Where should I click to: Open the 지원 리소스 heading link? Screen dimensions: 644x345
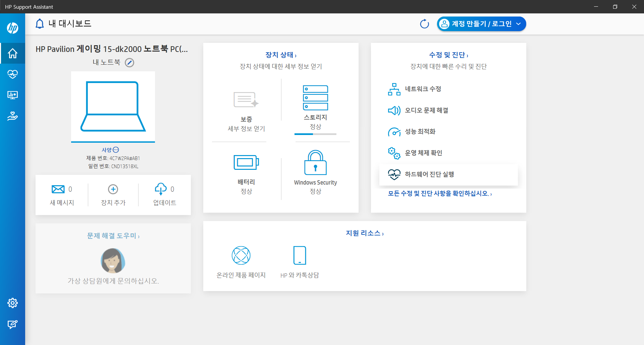[x=365, y=233]
